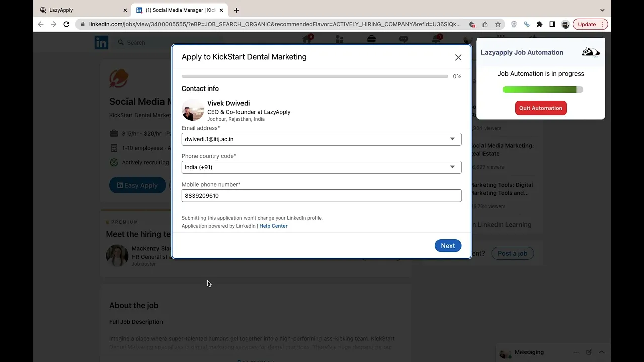Image resolution: width=644 pixels, height=362 pixels.
Task: Switch to the LazyApply browser tab
Action: pos(83,10)
